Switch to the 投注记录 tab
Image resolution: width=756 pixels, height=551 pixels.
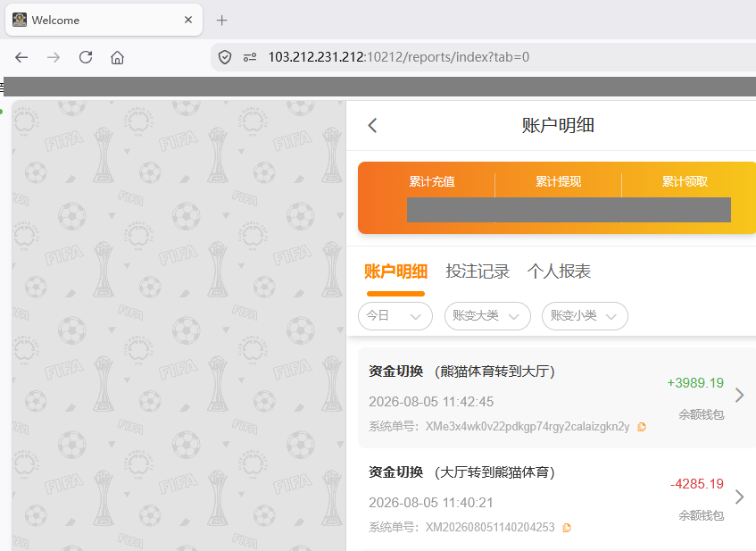coord(478,271)
